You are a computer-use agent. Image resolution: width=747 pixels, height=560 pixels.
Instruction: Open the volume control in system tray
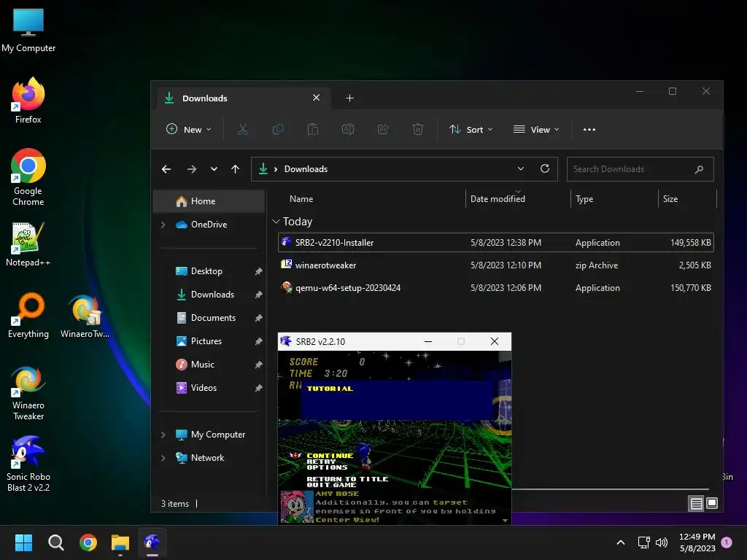pyautogui.click(x=662, y=542)
